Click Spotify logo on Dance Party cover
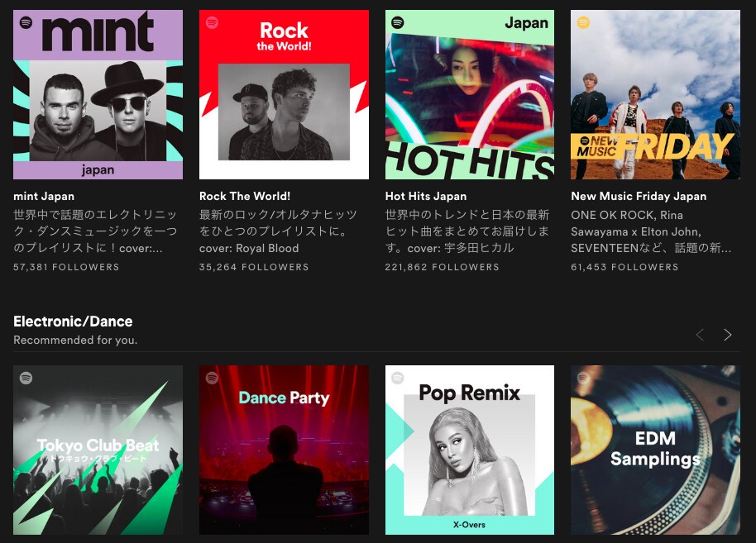This screenshot has width=756, height=543. [x=212, y=379]
